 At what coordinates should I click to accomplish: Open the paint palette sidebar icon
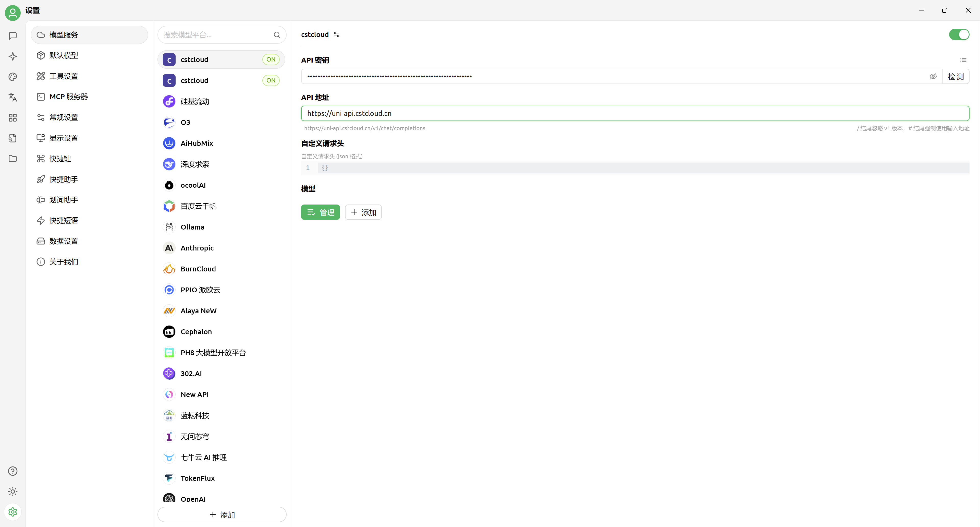(13, 77)
